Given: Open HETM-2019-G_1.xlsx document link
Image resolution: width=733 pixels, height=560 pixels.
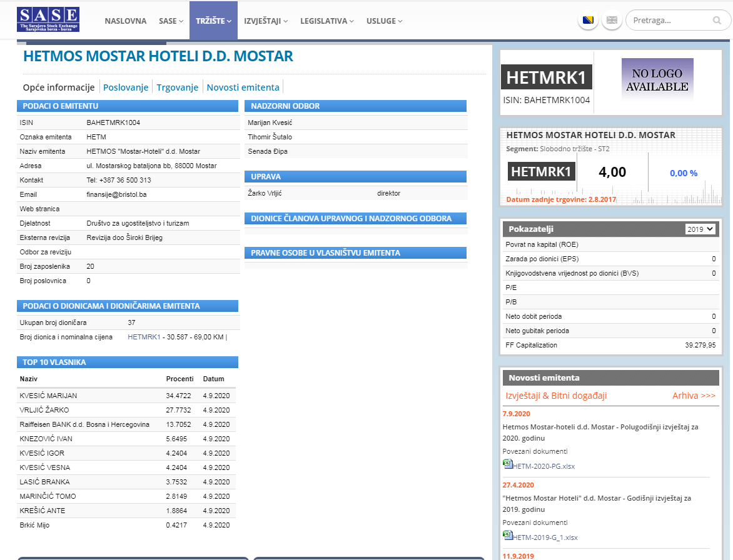Looking at the screenshot, I should [x=545, y=537].
